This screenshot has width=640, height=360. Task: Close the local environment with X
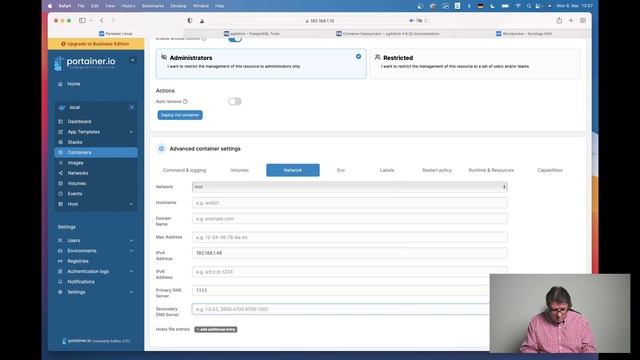(131, 107)
